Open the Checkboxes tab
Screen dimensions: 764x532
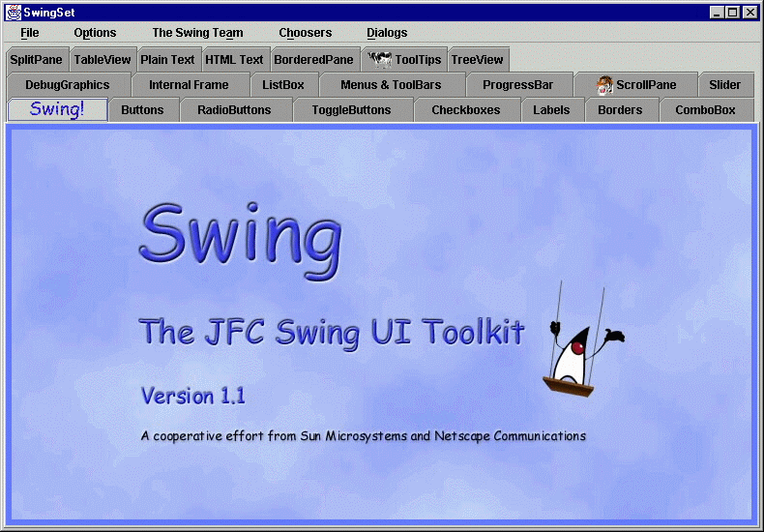click(466, 110)
